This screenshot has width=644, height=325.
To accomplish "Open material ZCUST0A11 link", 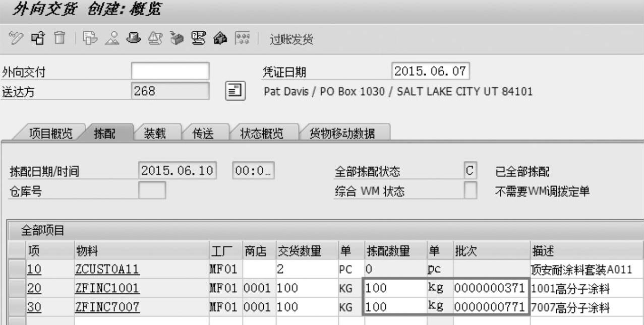I will tap(107, 270).
